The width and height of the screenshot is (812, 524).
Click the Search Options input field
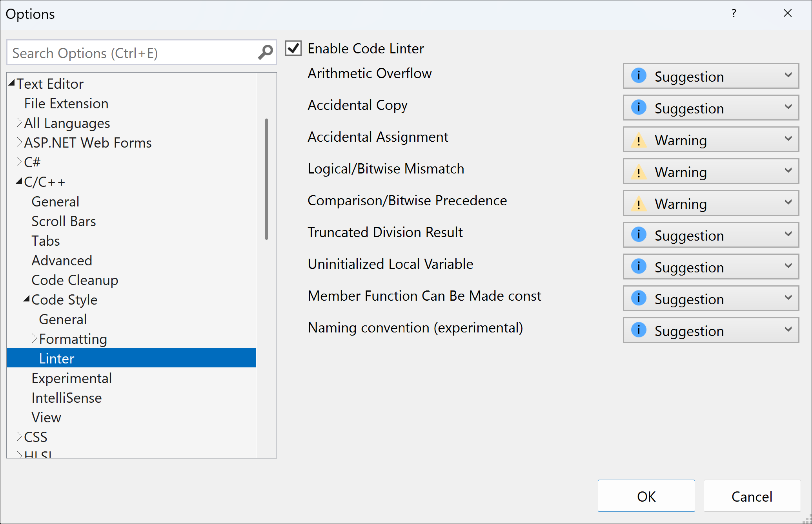pyautogui.click(x=140, y=52)
